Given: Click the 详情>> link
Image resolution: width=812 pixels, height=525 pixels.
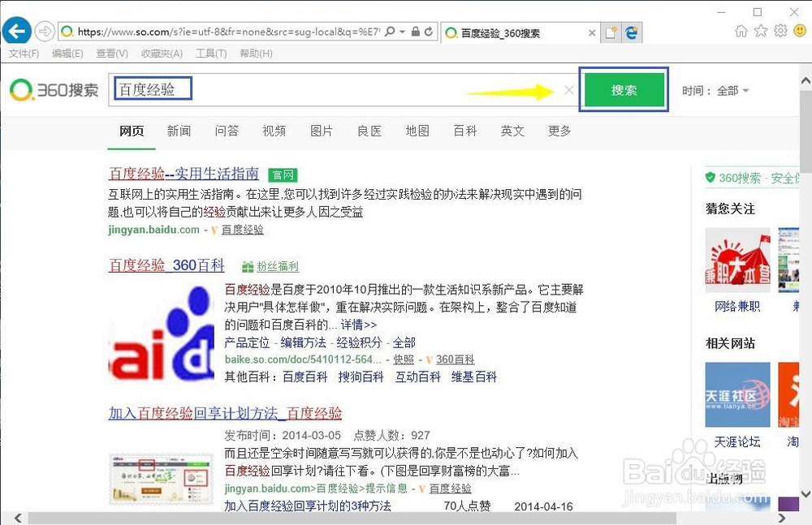Looking at the screenshot, I should tap(359, 325).
